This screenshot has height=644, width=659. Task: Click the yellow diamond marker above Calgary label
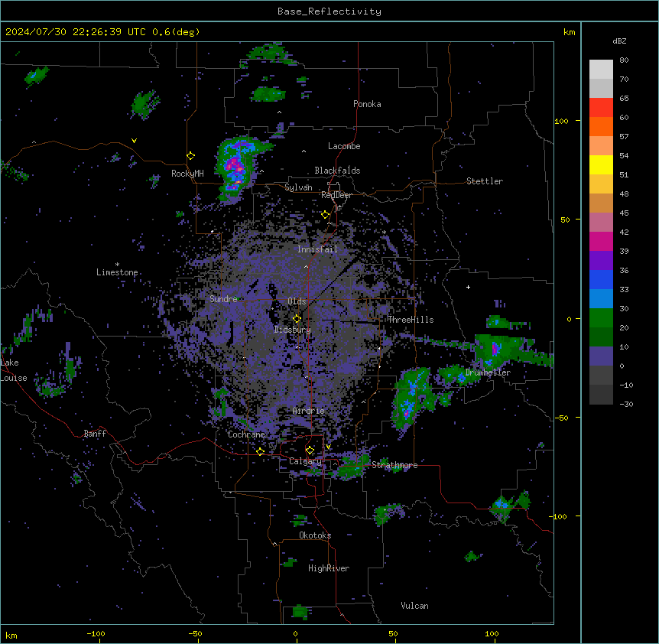(x=310, y=450)
